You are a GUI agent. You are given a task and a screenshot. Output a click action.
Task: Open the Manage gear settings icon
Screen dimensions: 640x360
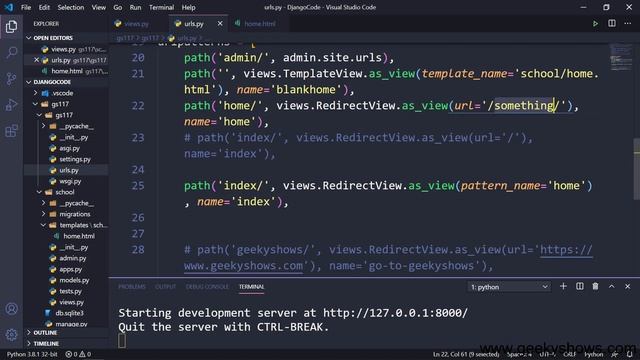pyautogui.click(x=11, y=335)
